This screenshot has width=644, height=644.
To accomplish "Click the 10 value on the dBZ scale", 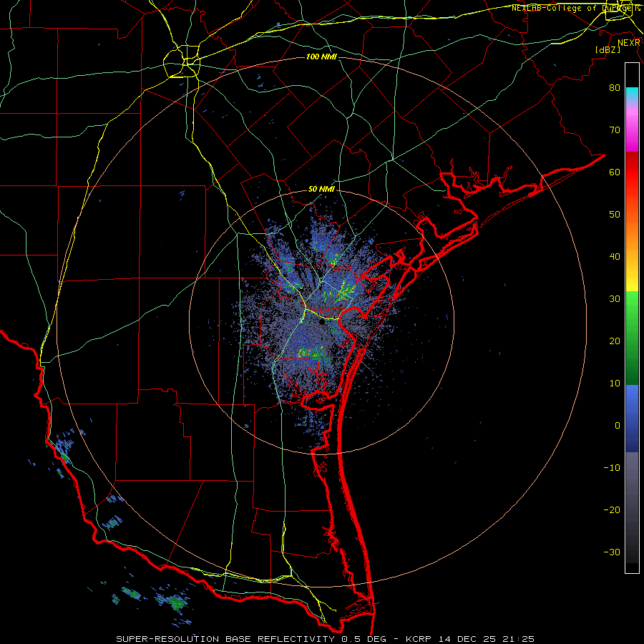I will 615,384.
